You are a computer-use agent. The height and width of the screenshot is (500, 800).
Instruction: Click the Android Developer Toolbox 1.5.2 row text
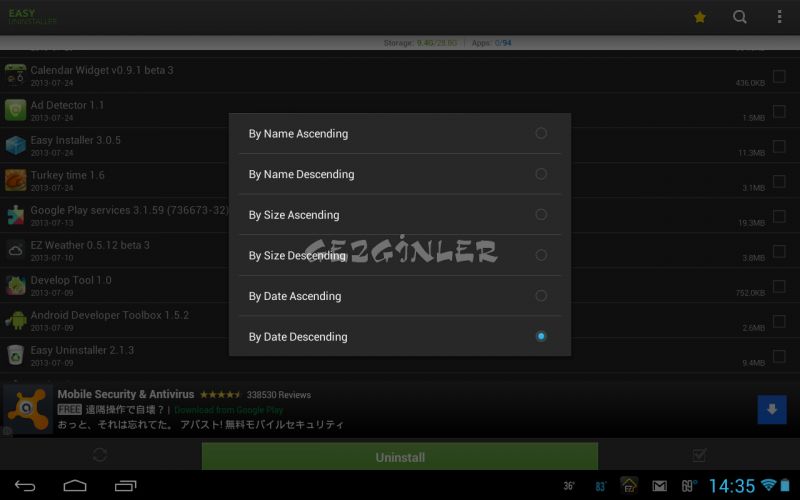click(x=110, y=315)
